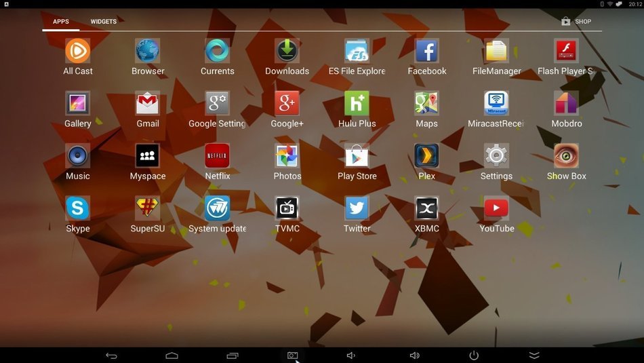The height and width of the screenshot is (363, 644).
Task: Open the Skype app
Action: point(78,208)
